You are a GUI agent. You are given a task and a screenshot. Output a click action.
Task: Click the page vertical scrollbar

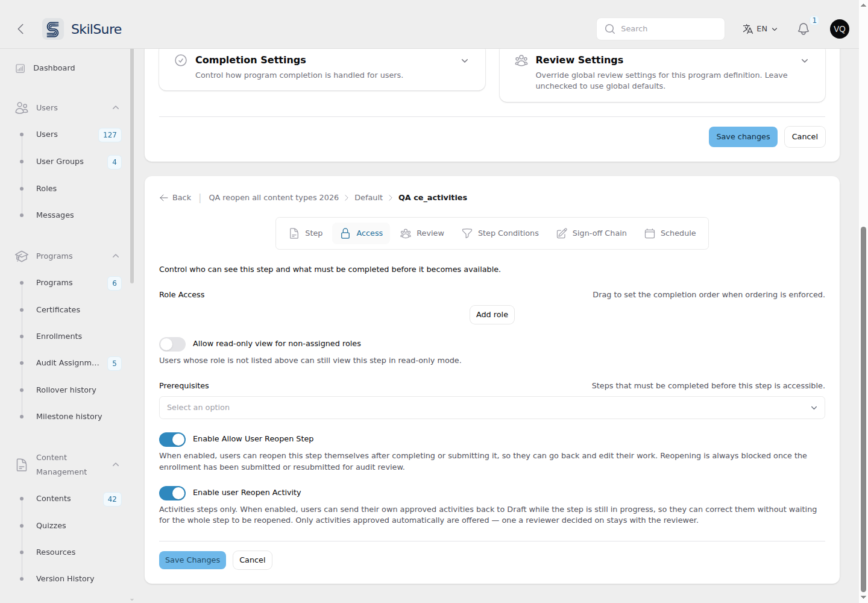point(863,410)
